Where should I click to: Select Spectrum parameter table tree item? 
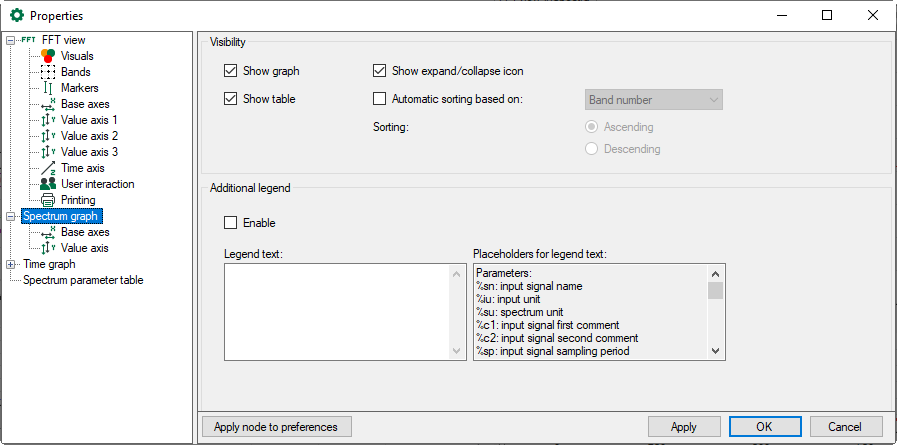tap(83, 280)
